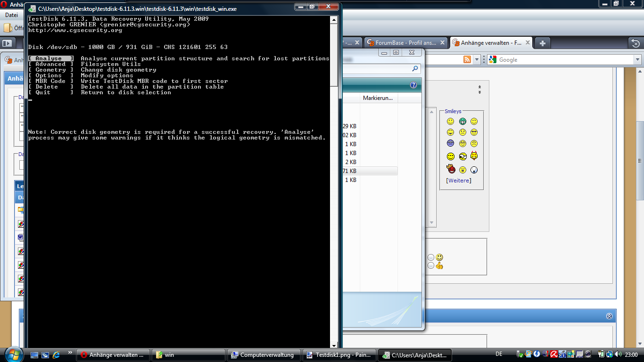Insert the tongue-out smiley
The image size is (644, 362).
450,132
